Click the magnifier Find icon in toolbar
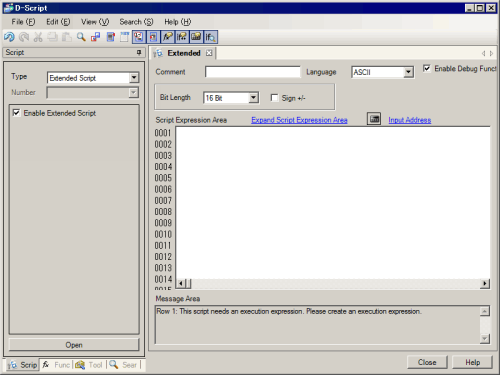500x375 pixels. (81, 37)
